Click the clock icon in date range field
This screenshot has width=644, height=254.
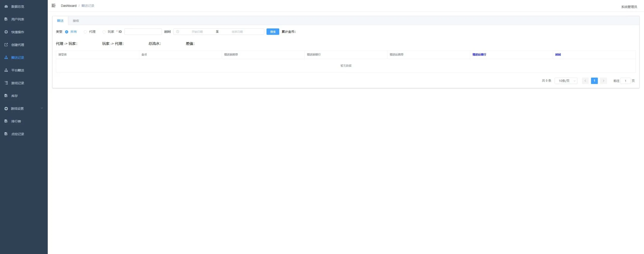[x=178, y=32]
